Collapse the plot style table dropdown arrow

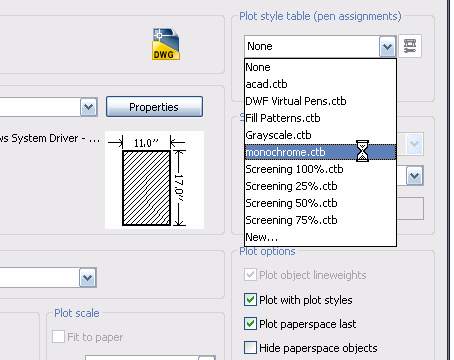click(387, 46)
